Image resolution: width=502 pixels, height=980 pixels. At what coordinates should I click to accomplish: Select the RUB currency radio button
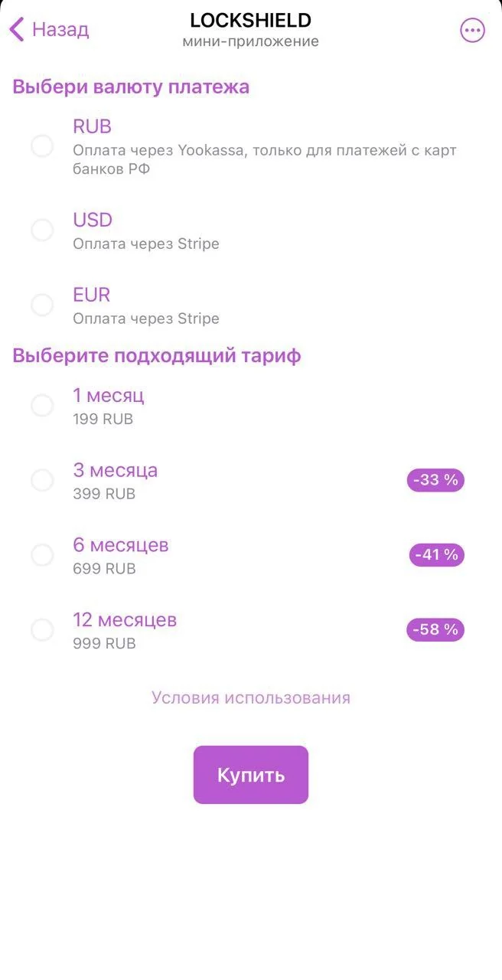42,146
